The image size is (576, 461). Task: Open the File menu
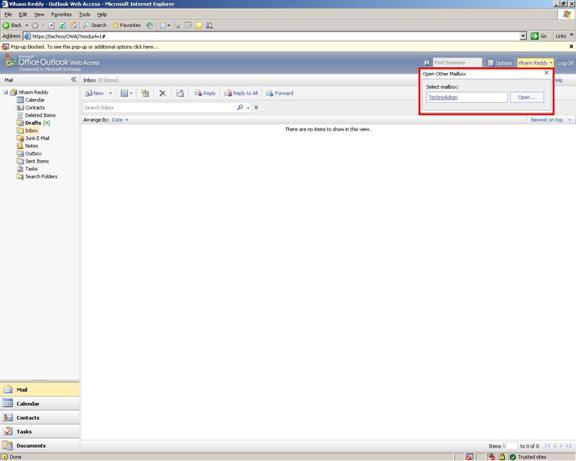(8, 14)
